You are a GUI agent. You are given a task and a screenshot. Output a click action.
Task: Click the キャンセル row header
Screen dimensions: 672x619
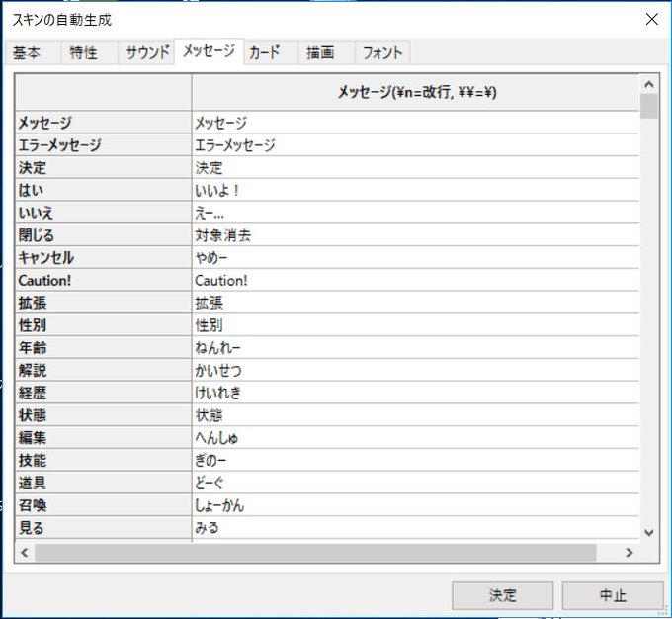(x=104, y=257)
